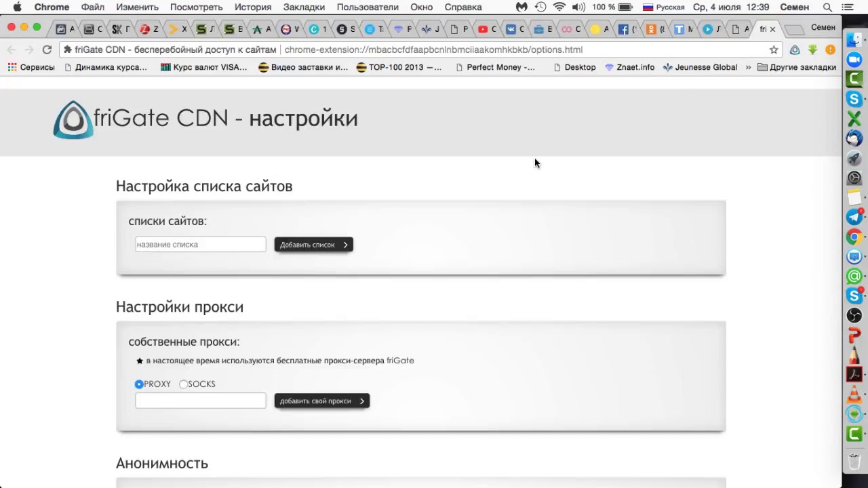Click the Добавить список button

[x=314, y=245]
